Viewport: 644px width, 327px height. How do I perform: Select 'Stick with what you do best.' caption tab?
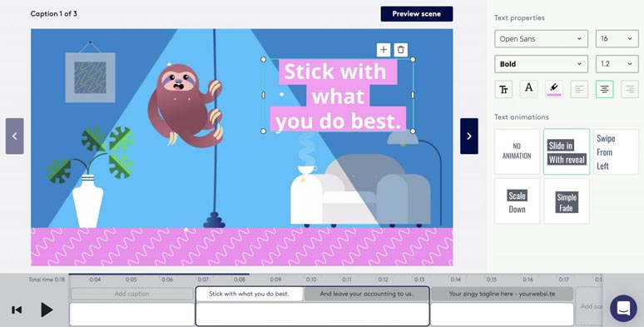click(x=249, y=294)
